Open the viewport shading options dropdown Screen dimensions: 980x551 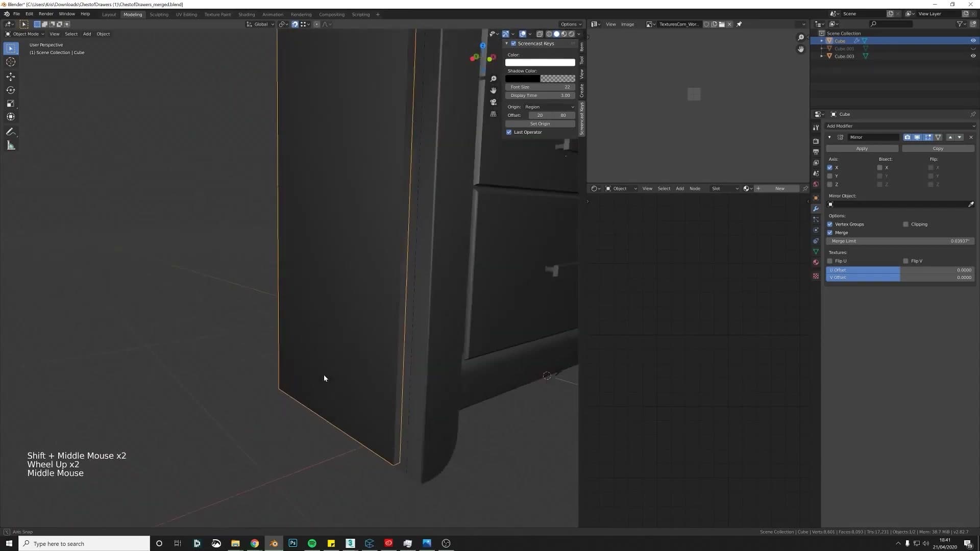pos(579,34)
